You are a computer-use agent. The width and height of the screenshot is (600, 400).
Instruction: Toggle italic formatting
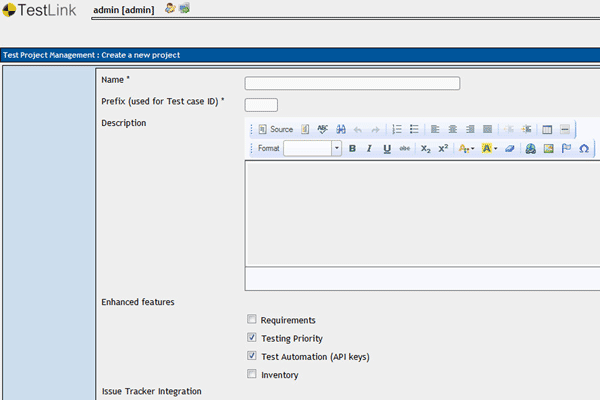tap(369, 149)
